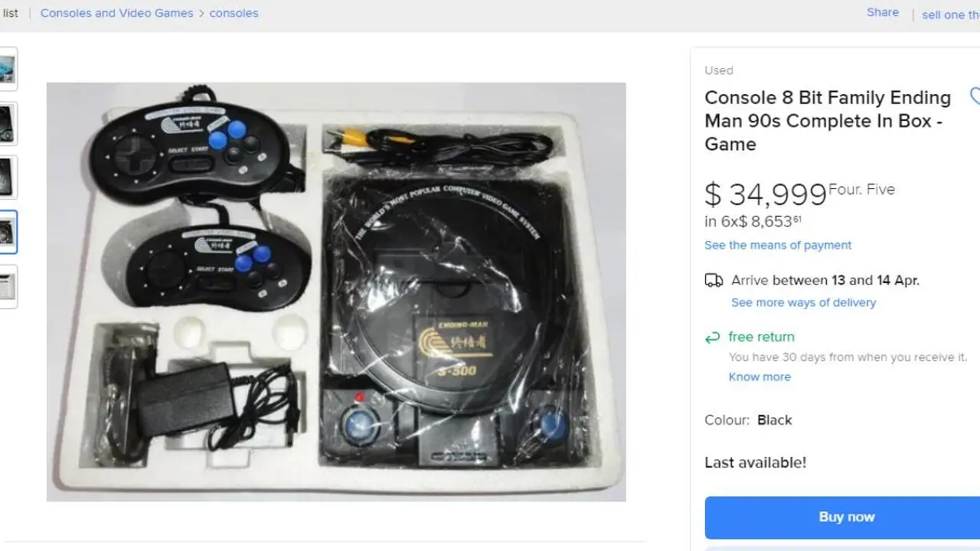Click the free return arrow icon
Image resolution: width=980 pixels, height=551 pixels.
pos(713,337)
